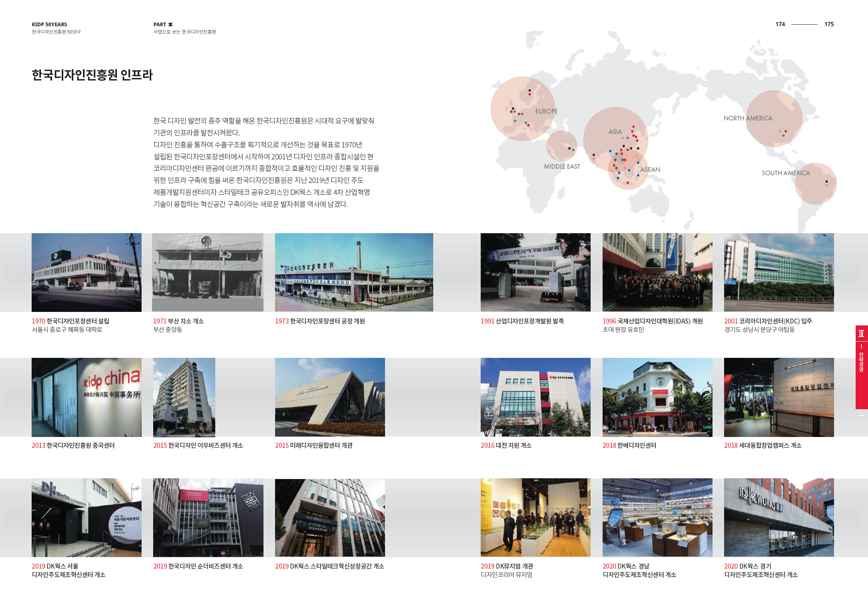The height and width of the screenshot is (613, 868).
Task: Select the 2015 future design convergence center photo
Action: (330, 397)
